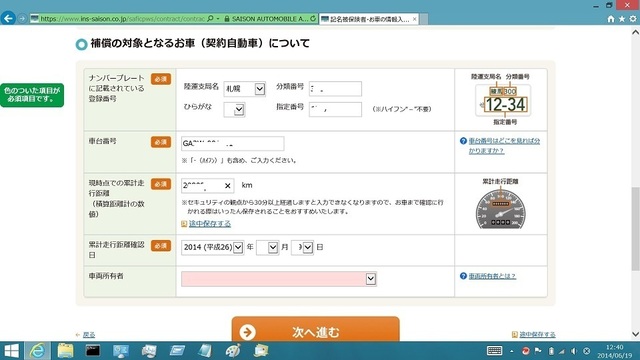Click the 次へ進む button
Viewport: 640px width, 360px height.
[316, 330]
